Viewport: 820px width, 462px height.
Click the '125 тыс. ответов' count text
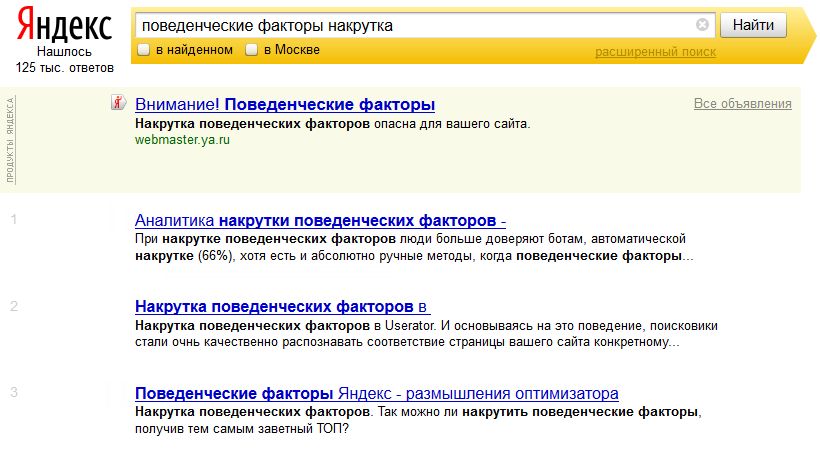tap(64, 67)
